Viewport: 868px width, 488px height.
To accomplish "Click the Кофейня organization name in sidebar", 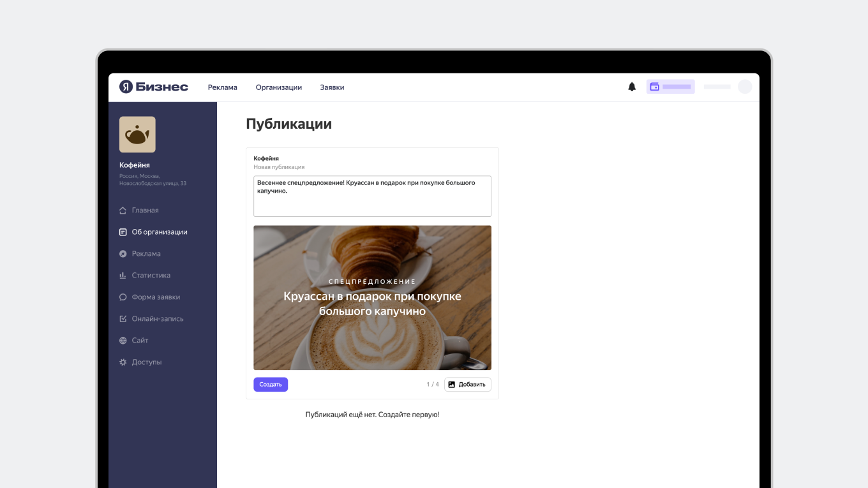I will [135, 165].
